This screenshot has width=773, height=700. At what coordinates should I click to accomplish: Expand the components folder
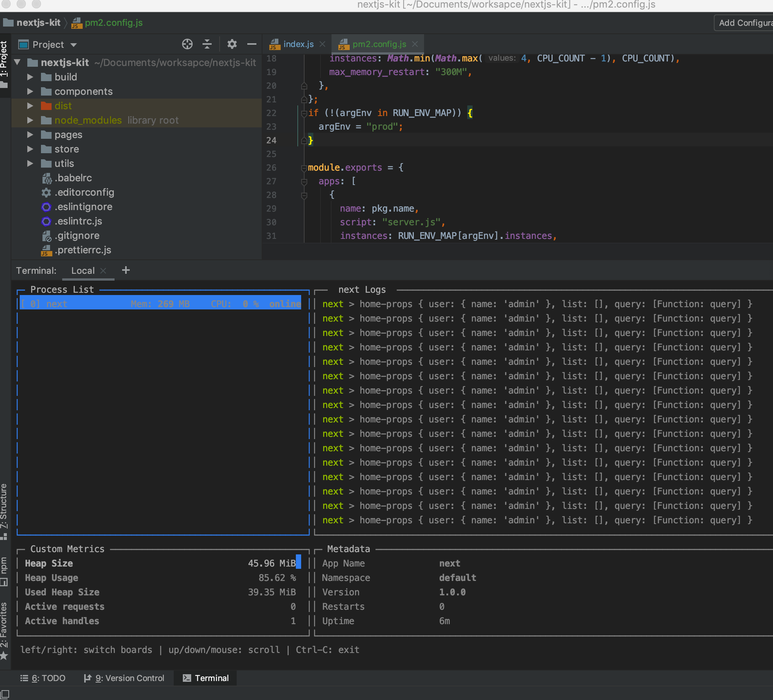pos(30,91)
